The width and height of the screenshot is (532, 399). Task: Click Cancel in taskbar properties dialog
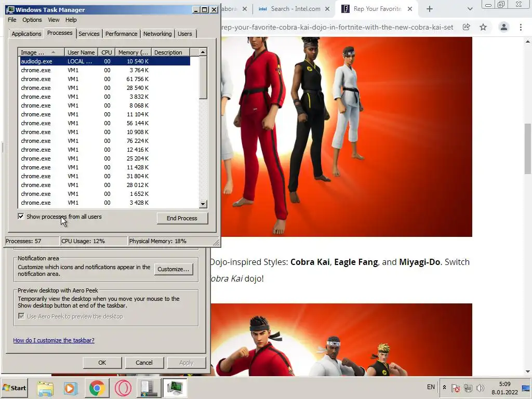(144, 363)
